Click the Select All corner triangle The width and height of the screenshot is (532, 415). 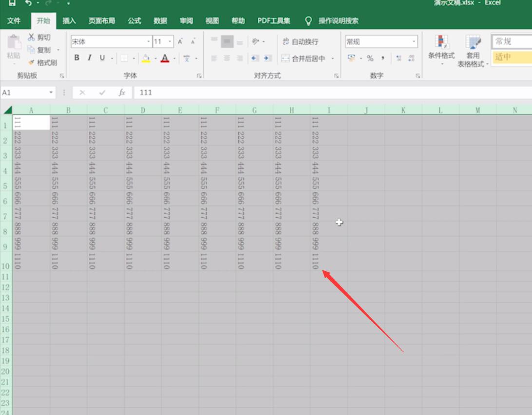pyautogui.click(x=7, y=110)
